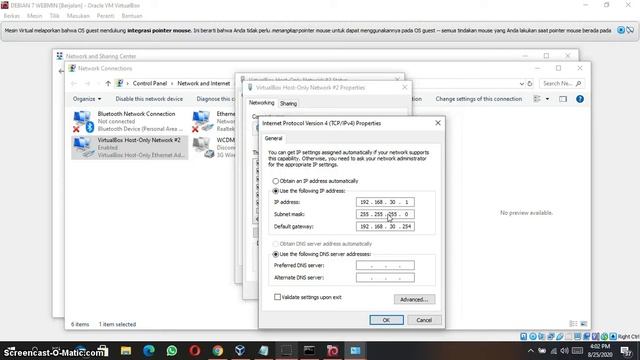Select the Ethernet adapter icon

[203, 121]
